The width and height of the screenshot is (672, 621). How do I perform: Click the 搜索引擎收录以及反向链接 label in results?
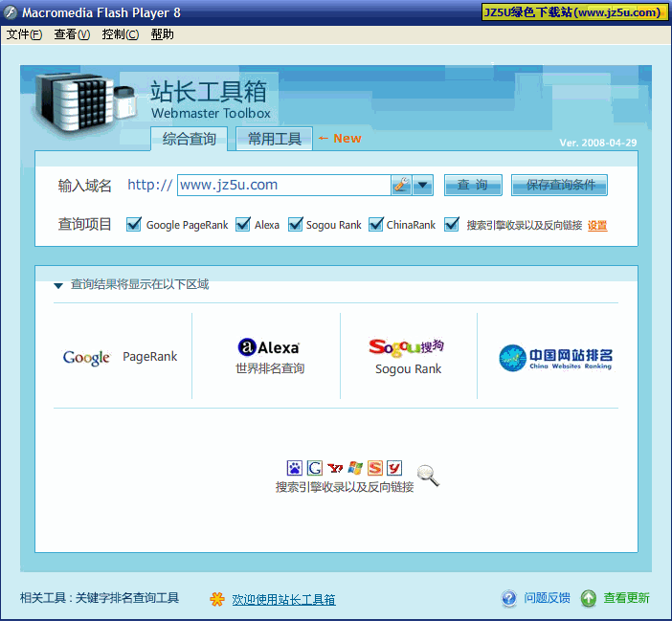(345, 487)
